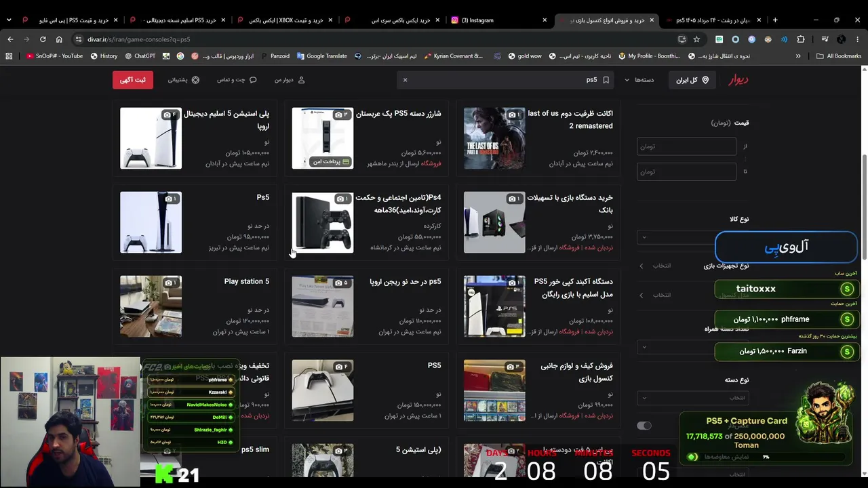This screenshot has height=488, width=868.
Task: Switch to the Instagram tab
Action: 498,20
